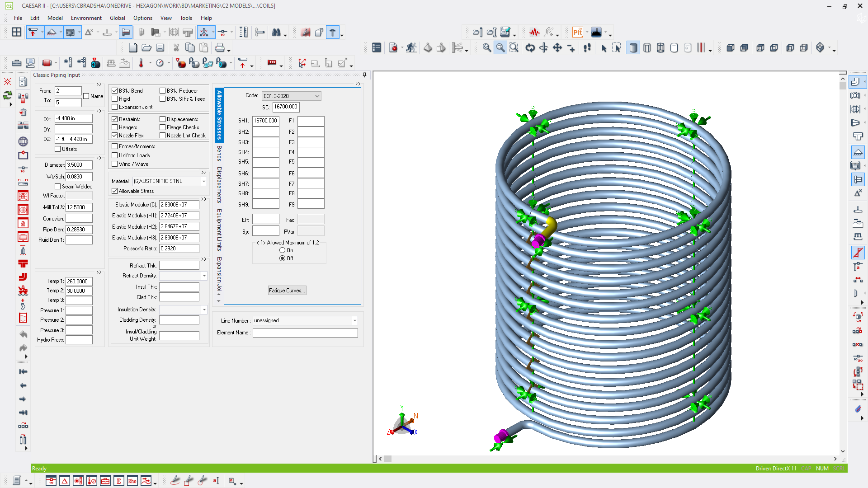Viewport: 868px width, 488px height.
Task: Expand the Material dropdown list
Action: click(x=204, y=181)
